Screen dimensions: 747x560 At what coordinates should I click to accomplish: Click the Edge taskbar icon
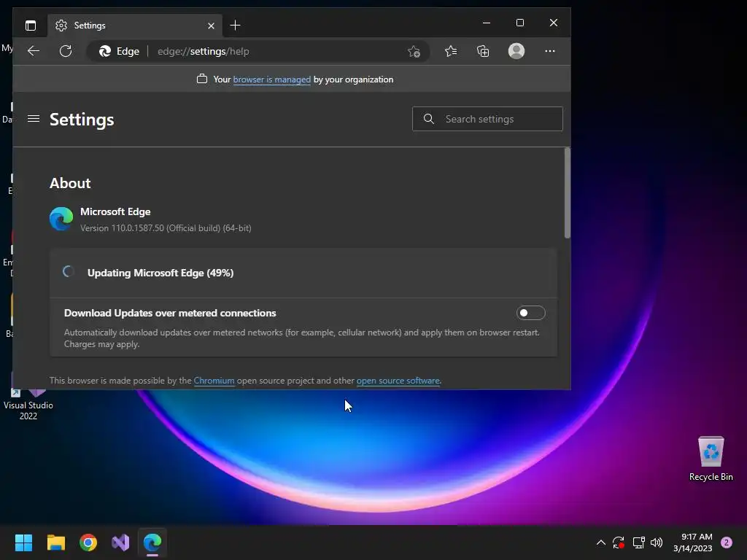pos(152,542)
